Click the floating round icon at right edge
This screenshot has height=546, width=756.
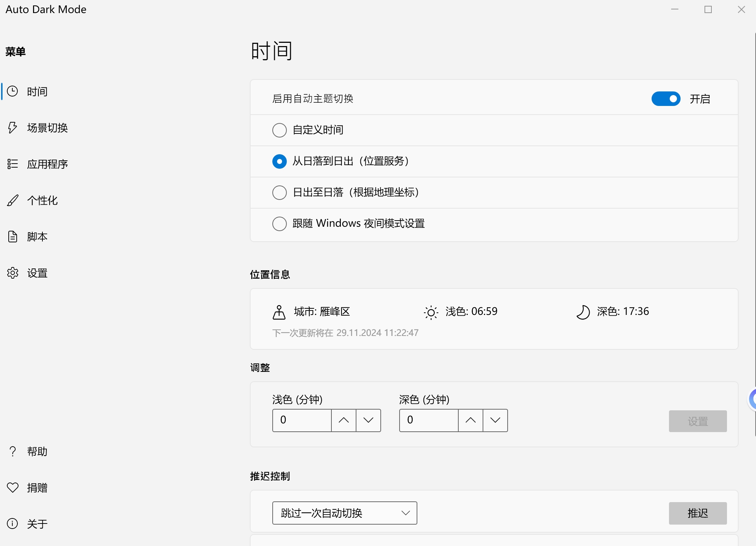[x=753, y=399]
